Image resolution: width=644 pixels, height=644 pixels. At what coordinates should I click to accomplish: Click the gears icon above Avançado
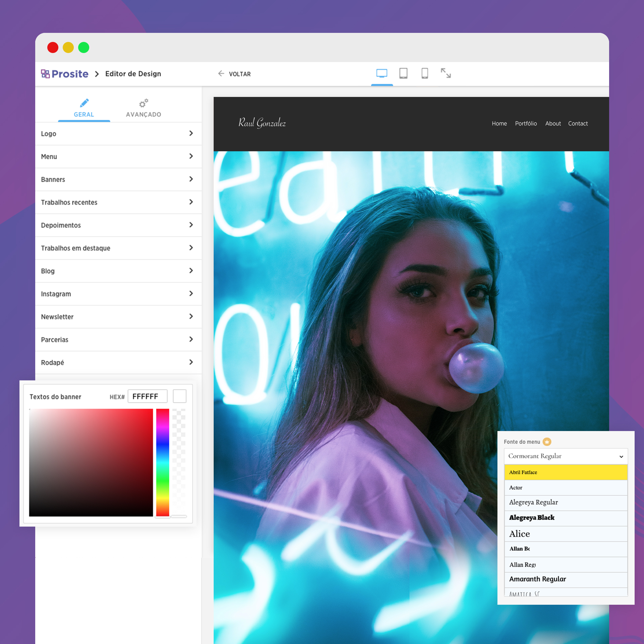[144, 103]
